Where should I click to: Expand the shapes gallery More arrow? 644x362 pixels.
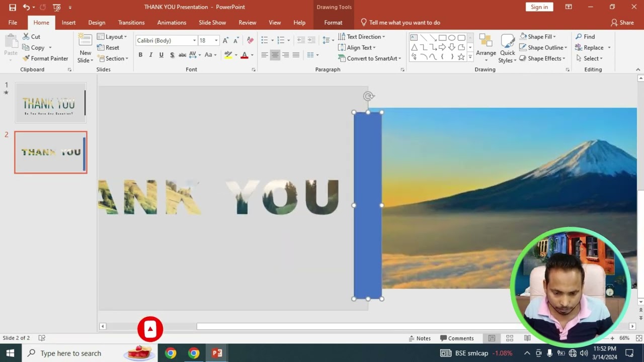point(470,57)
